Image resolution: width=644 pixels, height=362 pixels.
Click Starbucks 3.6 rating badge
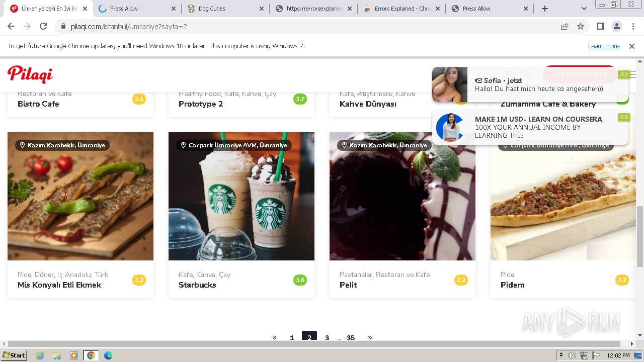click(x=300, y=280)
